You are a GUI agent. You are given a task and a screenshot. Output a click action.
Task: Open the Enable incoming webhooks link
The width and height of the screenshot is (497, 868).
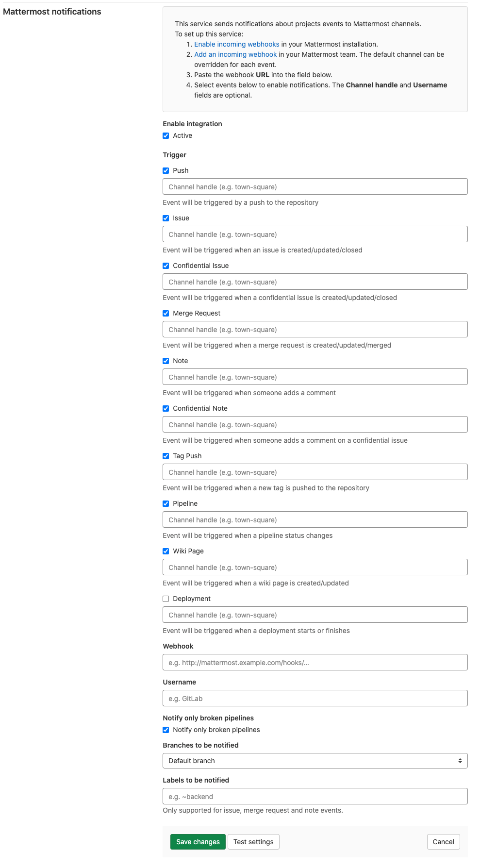(x=237, y=44)
